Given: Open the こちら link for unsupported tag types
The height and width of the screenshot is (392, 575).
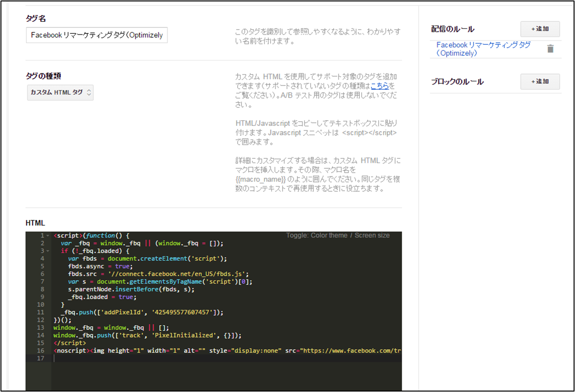Looking at the screenshot, I should tap(379, 86).
